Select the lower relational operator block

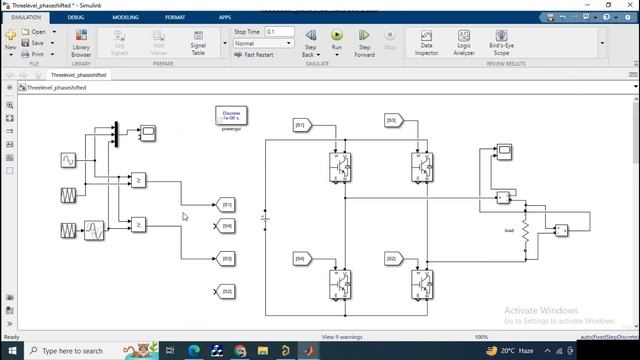coord(138,225)
